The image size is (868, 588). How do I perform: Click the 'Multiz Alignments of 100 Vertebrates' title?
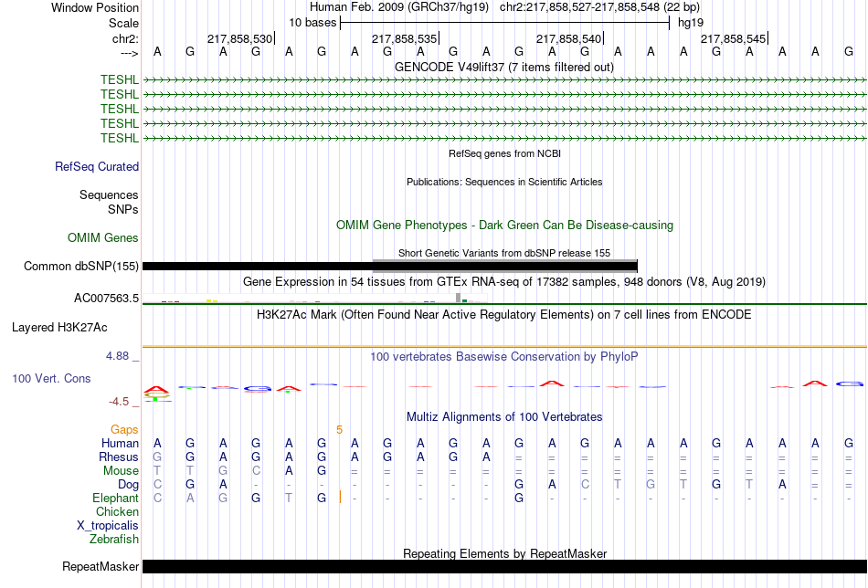tap(504, 417)
